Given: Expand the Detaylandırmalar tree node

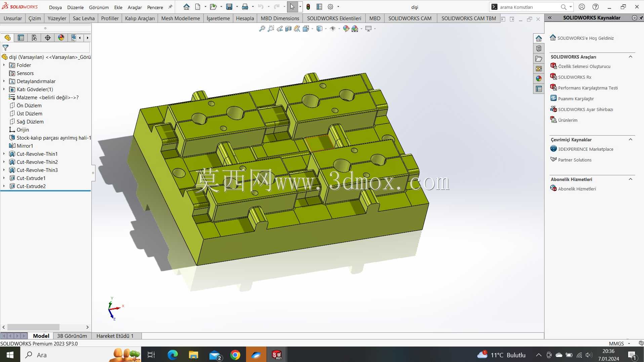Looking at the screenshot, I should 4,81.
